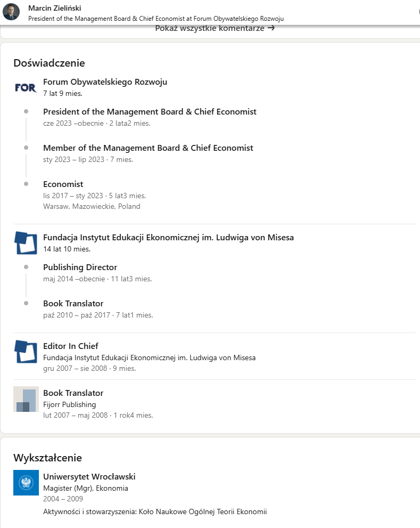
Task: Click the Publishing Director position title
Action: point(80,267)
